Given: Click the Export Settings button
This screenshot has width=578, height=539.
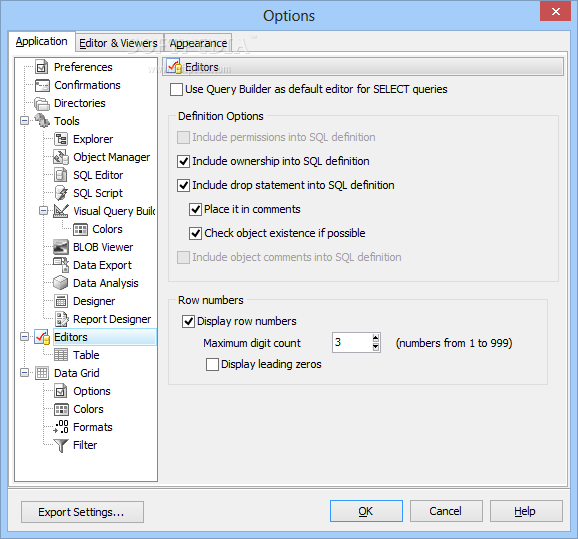Looking at the screenshot, I should (x=82, y=512).
